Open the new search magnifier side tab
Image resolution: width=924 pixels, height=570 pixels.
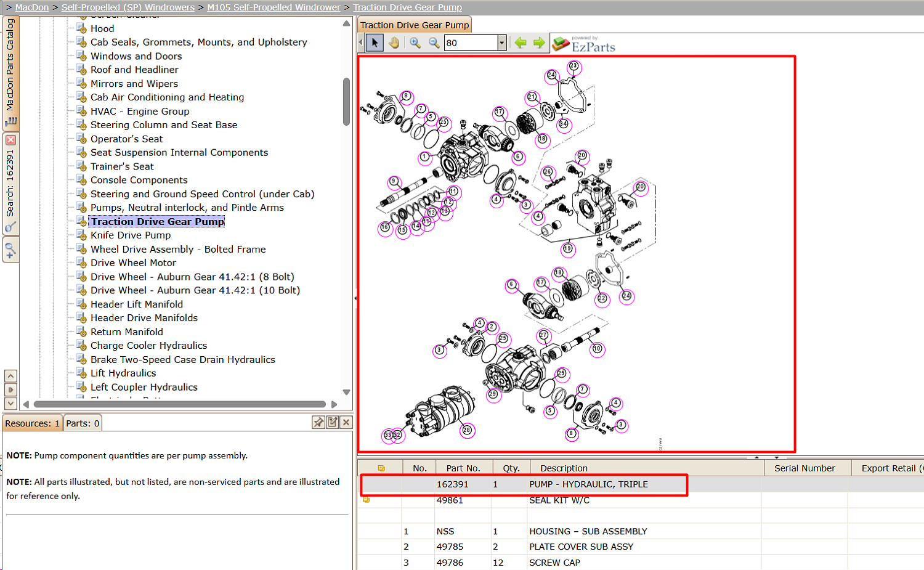point(10,250)
